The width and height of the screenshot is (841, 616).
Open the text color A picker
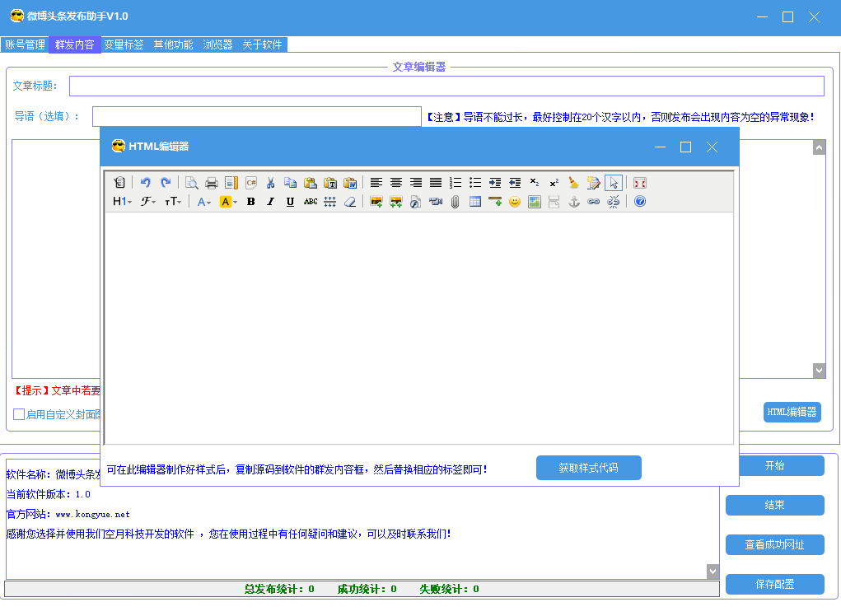click(203, 202)
